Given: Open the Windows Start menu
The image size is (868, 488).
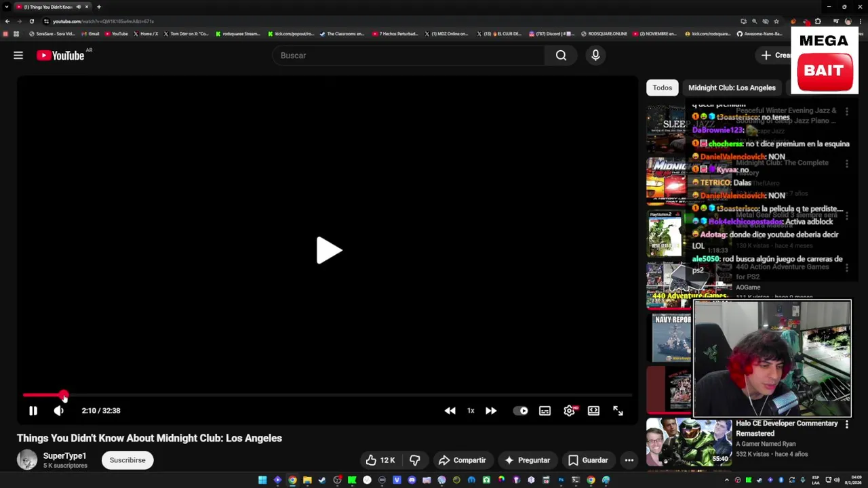Looking at the screenshot, I should tap(262, 480).
